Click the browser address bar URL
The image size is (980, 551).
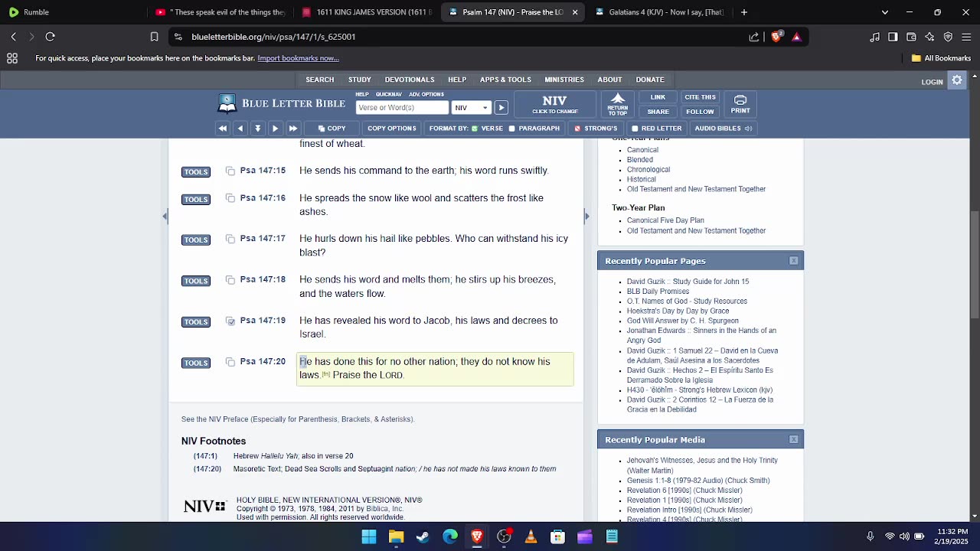[273, 37]
